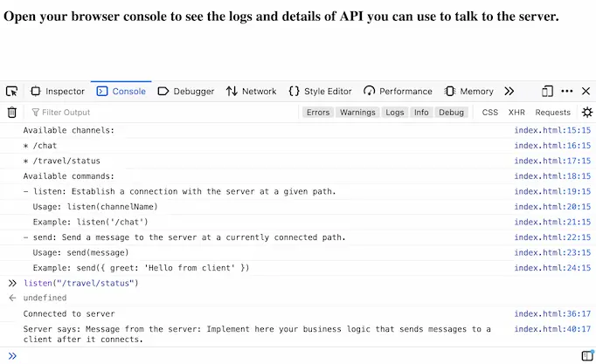Switch to the Inspector tab
596x364 pixels.
[58, 91]
